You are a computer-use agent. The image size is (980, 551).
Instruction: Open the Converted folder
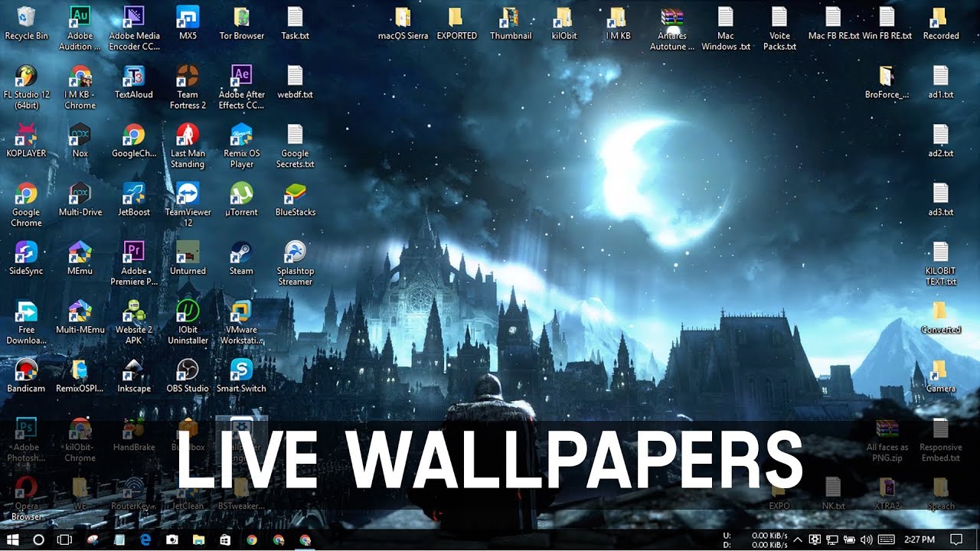tap(940, 318)
